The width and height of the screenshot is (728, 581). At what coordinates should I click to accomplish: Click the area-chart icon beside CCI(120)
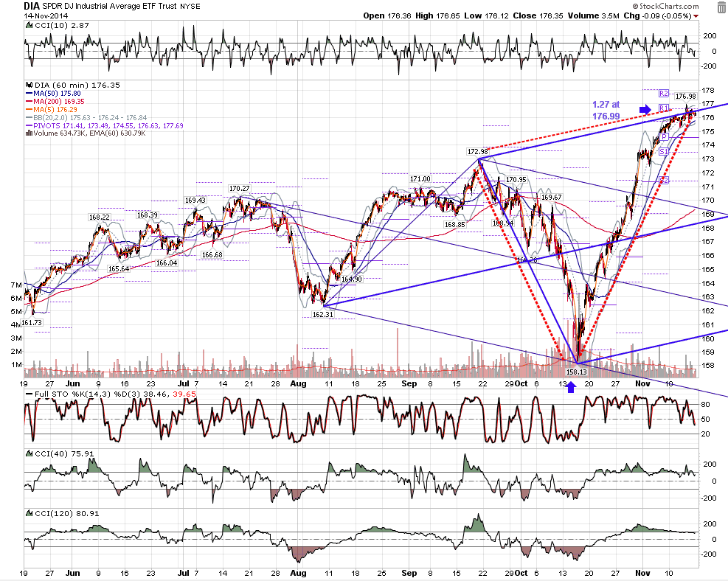30,514
